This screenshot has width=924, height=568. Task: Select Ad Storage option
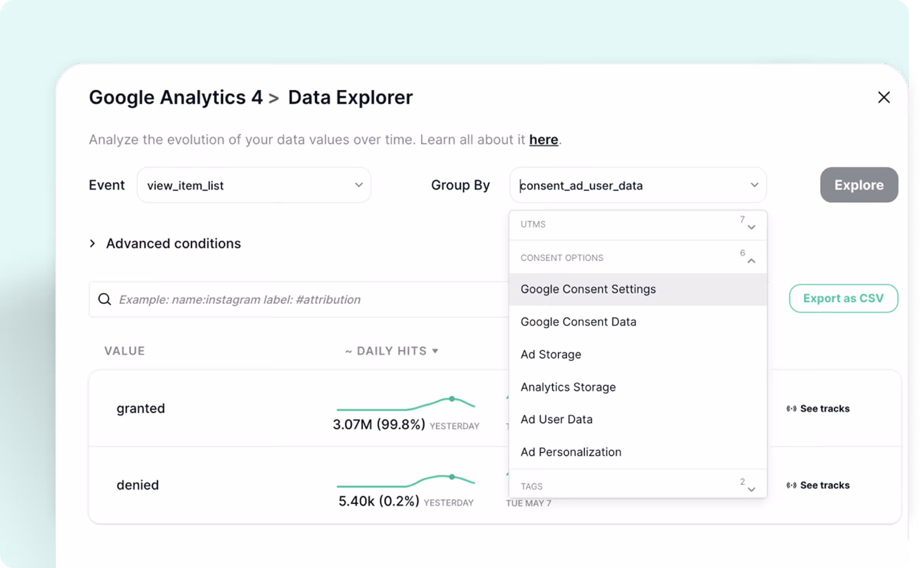[550, 354]
